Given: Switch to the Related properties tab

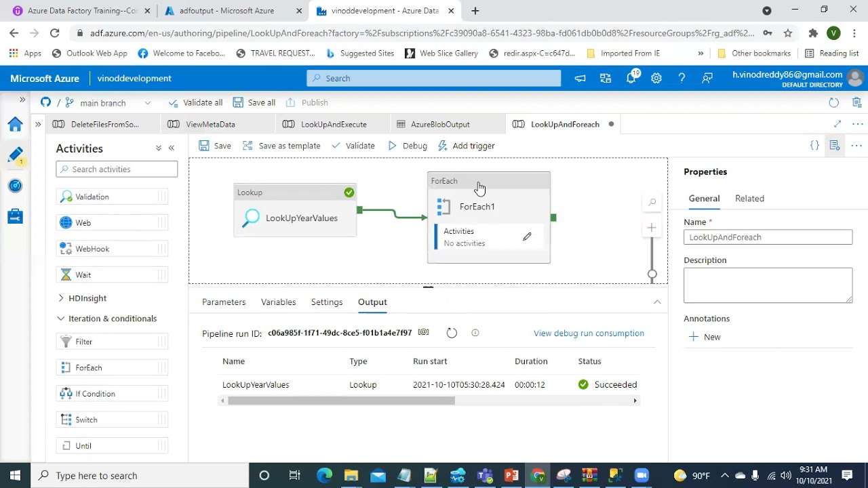Looking at the screenshot, I should [749, 199].
